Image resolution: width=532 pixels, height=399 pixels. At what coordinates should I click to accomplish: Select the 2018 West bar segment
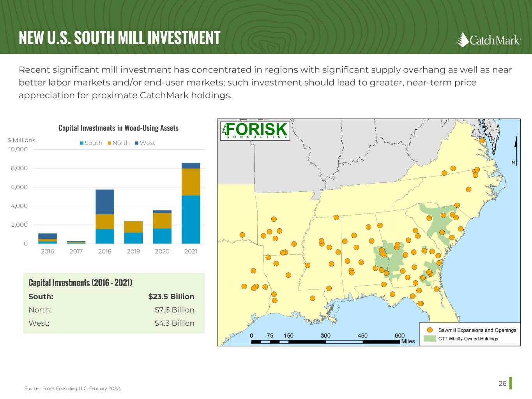(105, 202)
